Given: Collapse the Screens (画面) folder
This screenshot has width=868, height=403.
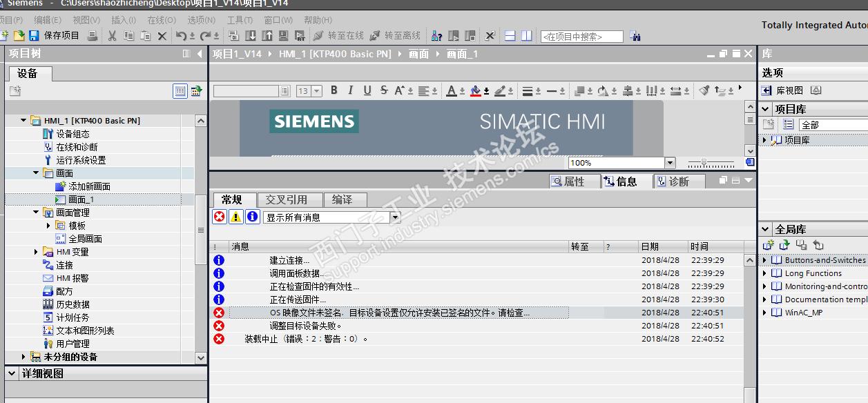Looking at the screenshot, I should pos(36,173).
